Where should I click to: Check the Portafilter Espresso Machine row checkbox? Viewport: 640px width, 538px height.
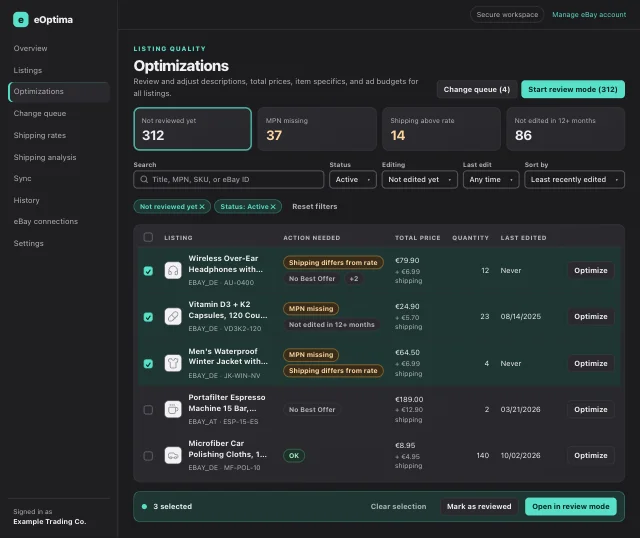pyautogui.click(x=148, y=410)
